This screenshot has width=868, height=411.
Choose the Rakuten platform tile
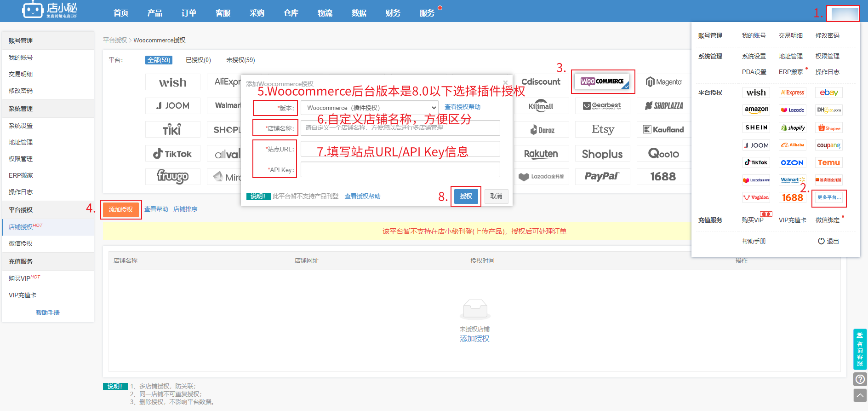(x=541, y=154)
